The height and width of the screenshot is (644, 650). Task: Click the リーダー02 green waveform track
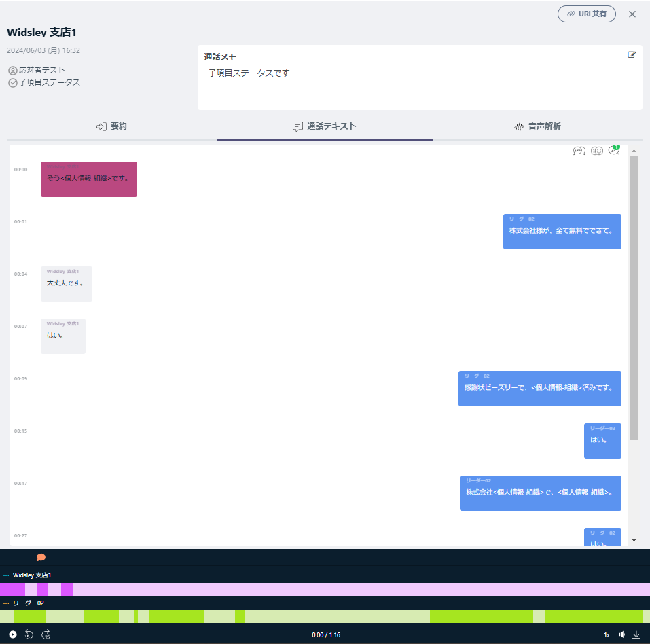(x=325, y=616)
